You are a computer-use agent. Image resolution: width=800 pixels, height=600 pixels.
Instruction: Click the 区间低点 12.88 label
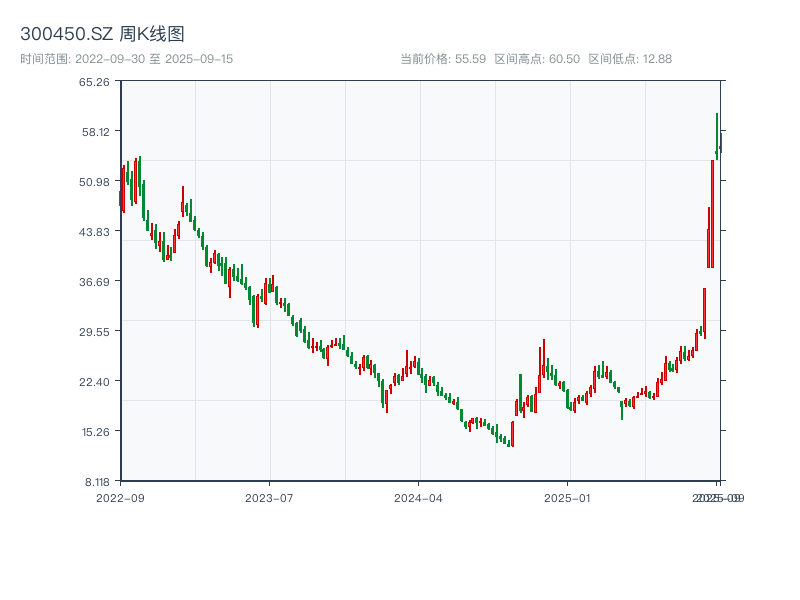630,59
